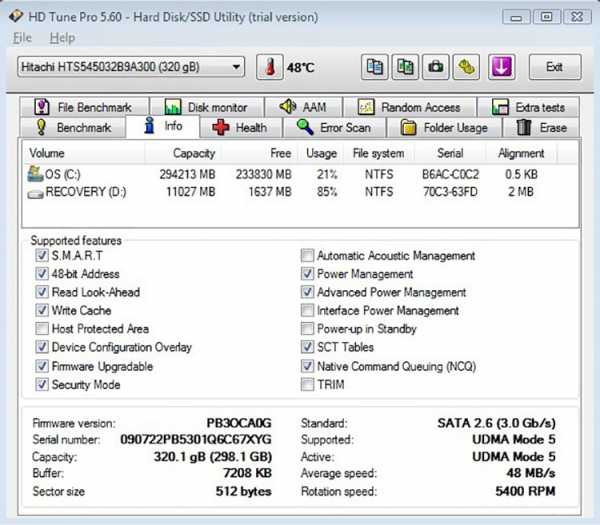600x525 pixels.
Task: Click the File system column header
Action: tap(379, 153)
